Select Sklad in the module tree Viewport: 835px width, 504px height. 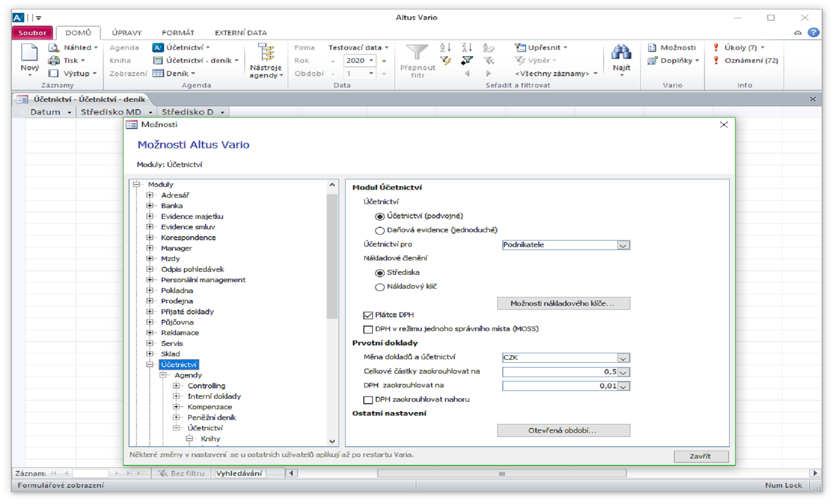(170, 354)
